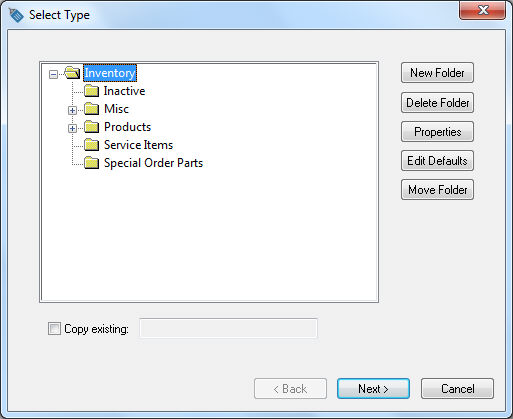The height and width of the screenshot is (419, 513).
Task: Enable the Copy existing checkbox
Action: tap(54, 329)
